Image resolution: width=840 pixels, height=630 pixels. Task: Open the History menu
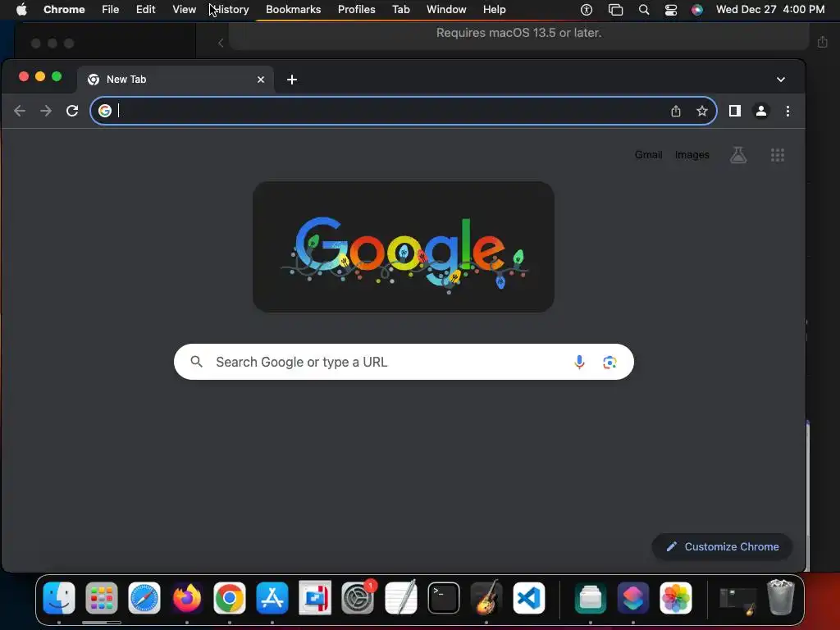pos(231,10)
